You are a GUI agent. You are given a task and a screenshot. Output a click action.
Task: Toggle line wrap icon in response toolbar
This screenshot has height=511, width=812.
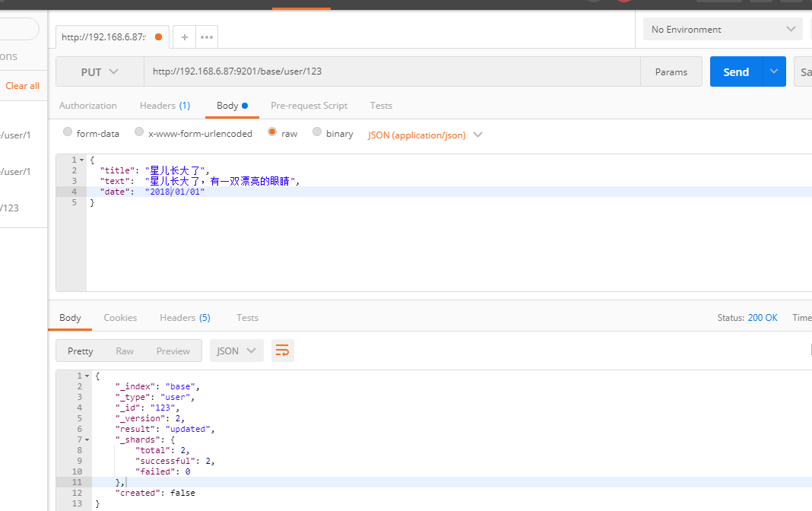282,351
